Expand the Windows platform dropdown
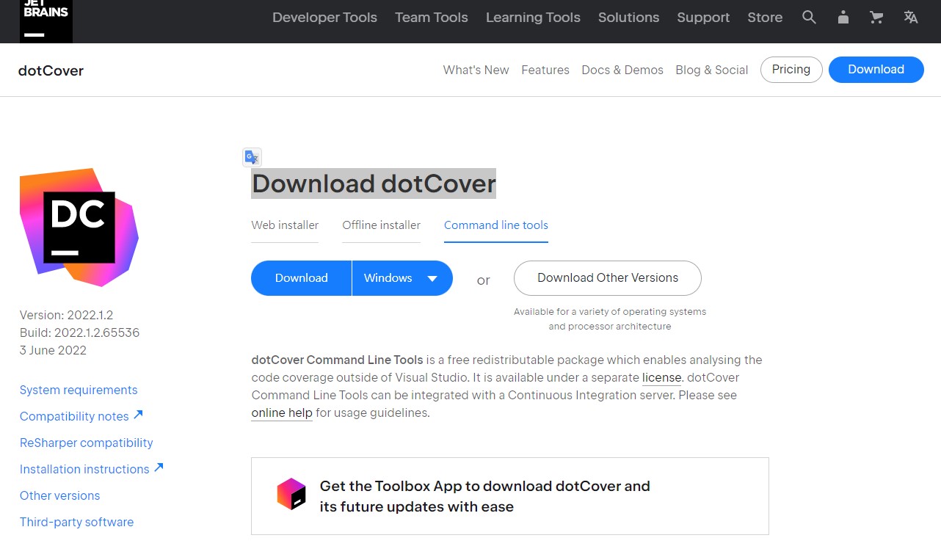The width and height of the screenshot is (941, 560). click(x=402, y=278)
